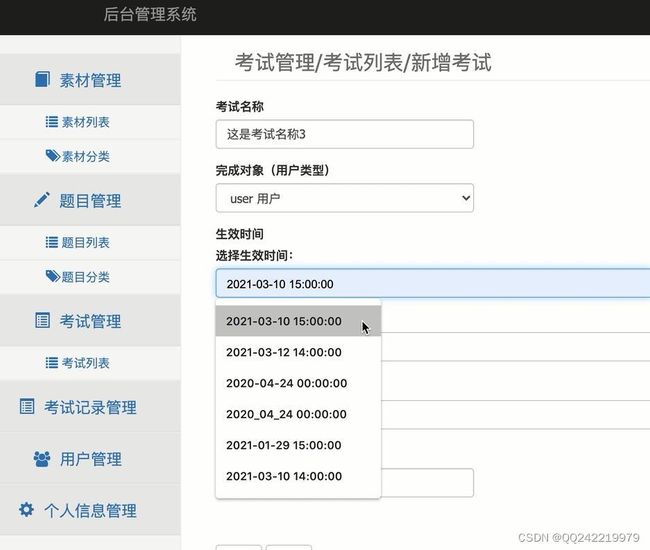This screenshot has height=550, width=650.
Task: Click the tag icon beside 素材分类
Action: [53, 156]
